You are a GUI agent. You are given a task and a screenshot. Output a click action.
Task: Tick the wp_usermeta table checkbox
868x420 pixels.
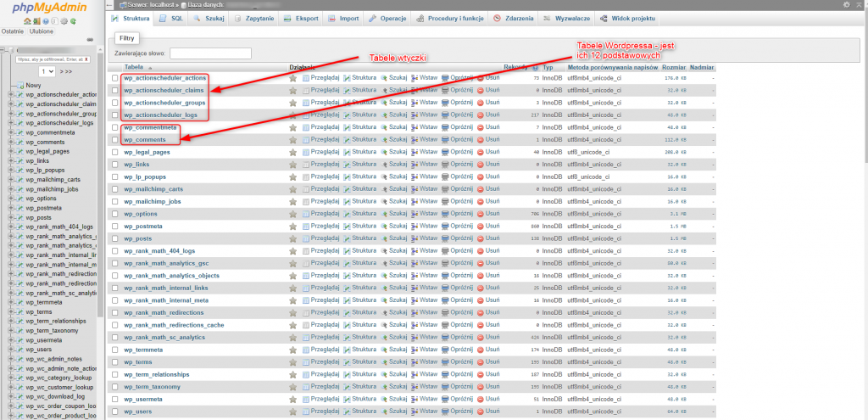115,399
